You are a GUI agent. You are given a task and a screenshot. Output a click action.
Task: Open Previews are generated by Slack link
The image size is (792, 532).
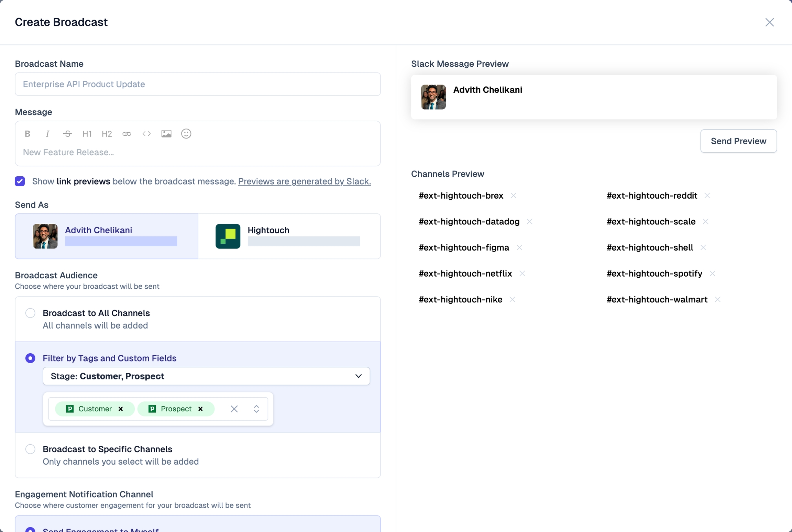point(304,181)
